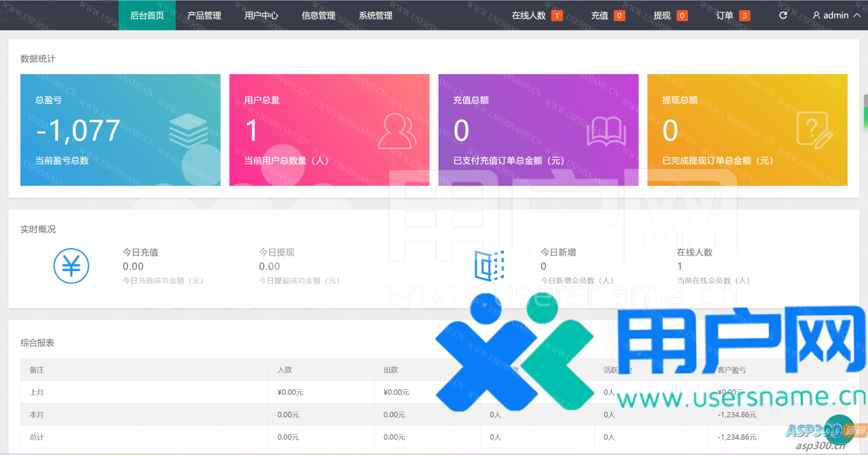
Task: Click the 在线人数 counter link
Action: coord(537,15)
